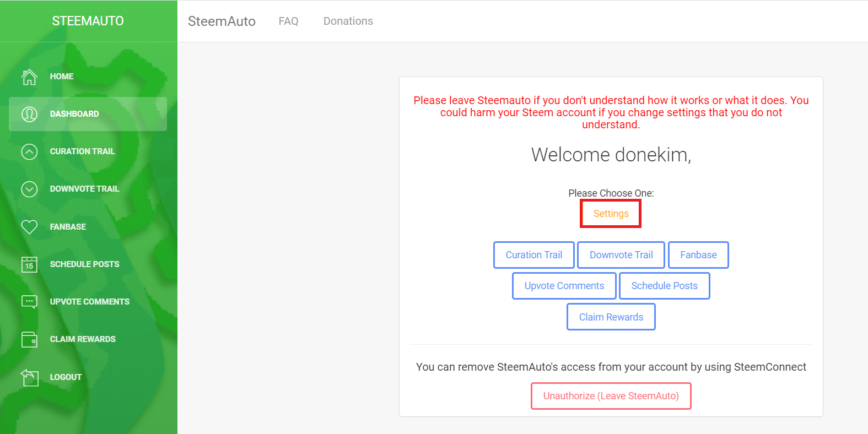
Task: Click the 'Welcome donekim,' heading
Action: click(611, 155)
